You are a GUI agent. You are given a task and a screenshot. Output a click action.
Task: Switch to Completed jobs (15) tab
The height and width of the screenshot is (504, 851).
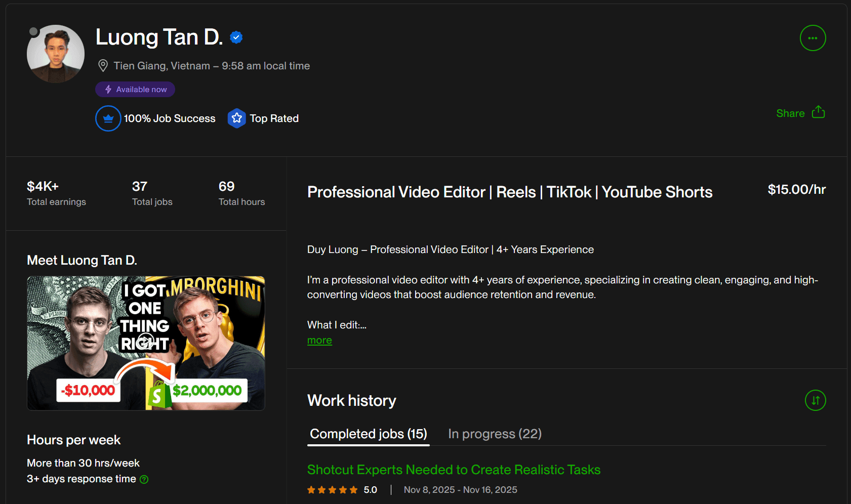[x=368, y=434]
